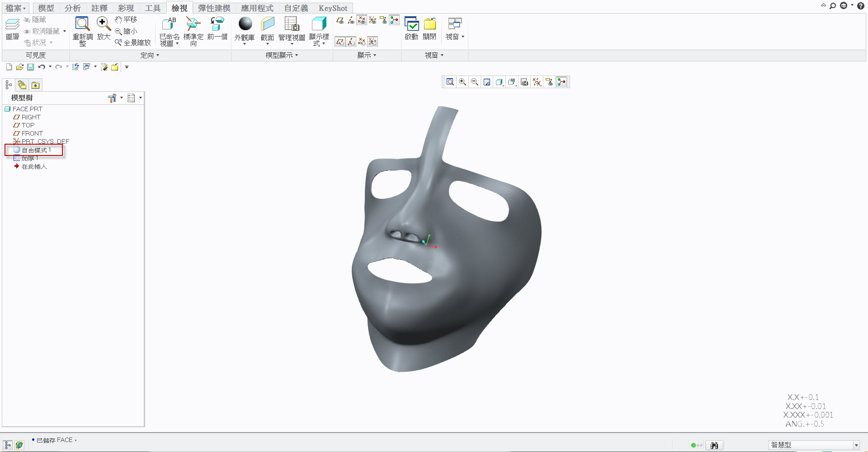This screenshot has height=452, width=868.
Task: Toggle spin center display in graphics toolbar
Action: tap(561, 82)
